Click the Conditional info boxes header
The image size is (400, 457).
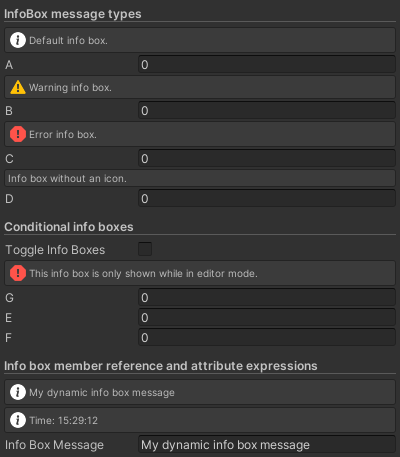[x=69, y=227]
